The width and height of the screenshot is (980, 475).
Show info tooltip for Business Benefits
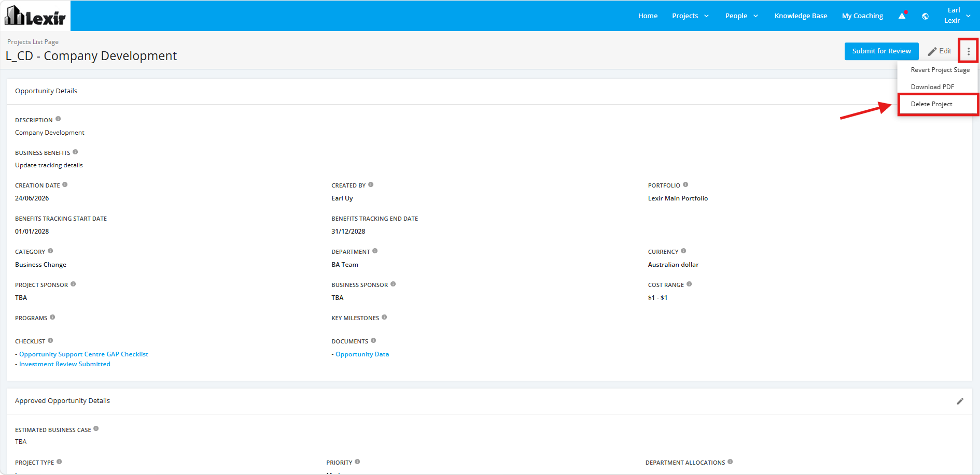(75, 152)
